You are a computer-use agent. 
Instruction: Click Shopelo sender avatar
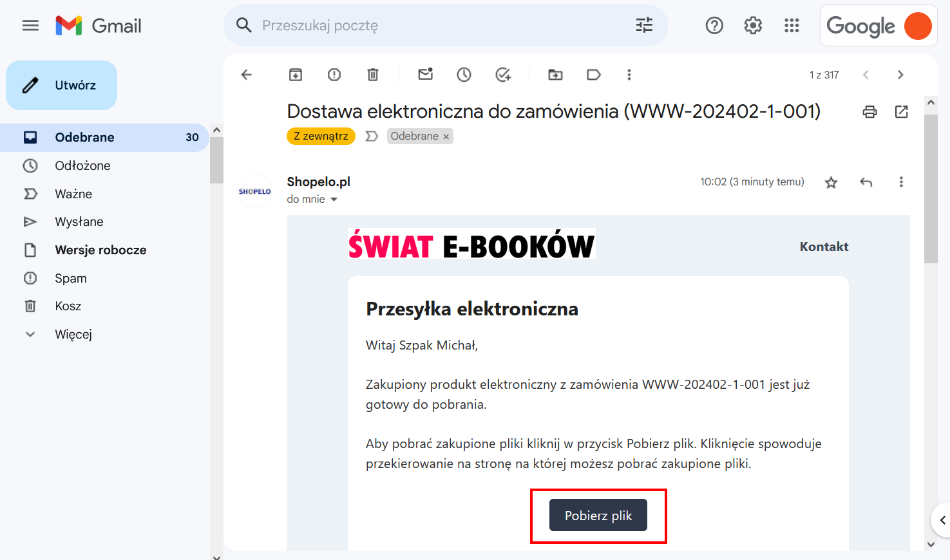[x=255, y=191]
